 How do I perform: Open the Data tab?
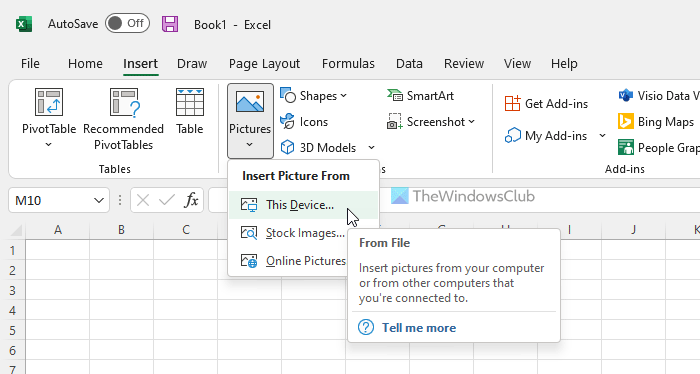409,63
